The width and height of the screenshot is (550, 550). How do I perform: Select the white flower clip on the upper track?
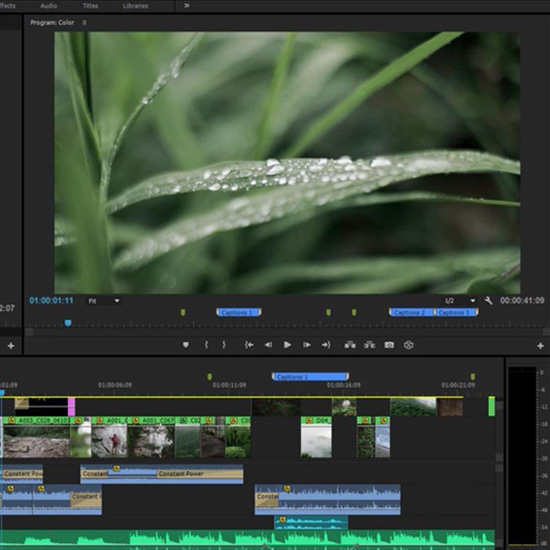[x=344, y=407]
